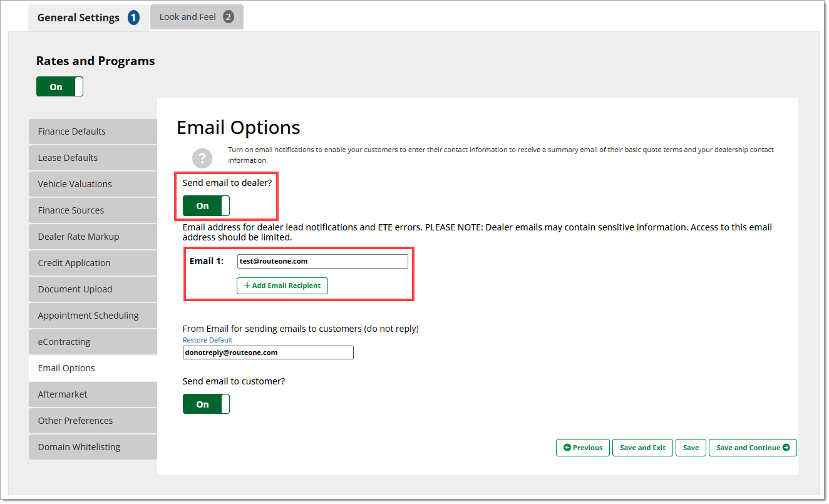Disable Send email to customer toggle
The width and height of the screenshot is (829, 504).
[x=206, y=404]
